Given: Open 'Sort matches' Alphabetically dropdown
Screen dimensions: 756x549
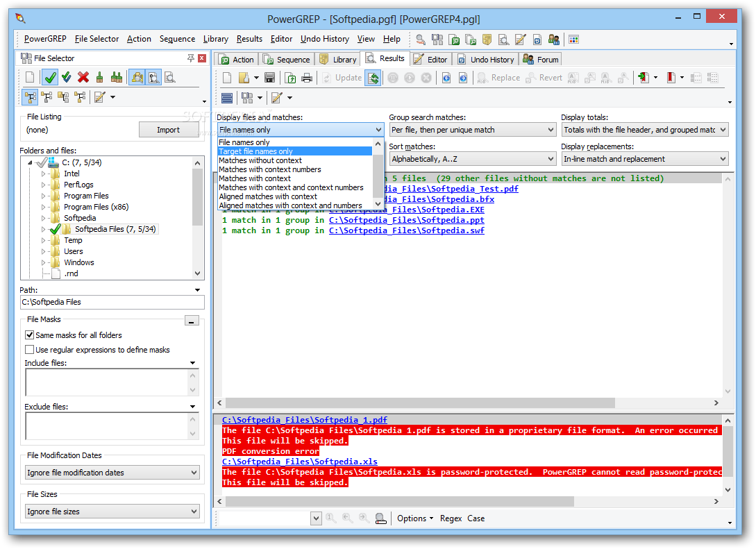Looking at the screenshot, I should 473,158.
